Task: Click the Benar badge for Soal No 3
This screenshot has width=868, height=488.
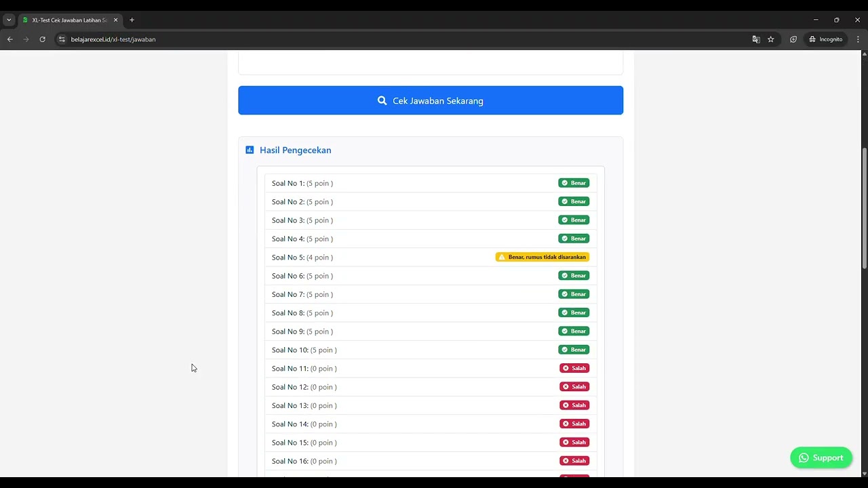Action: click(574, 220)
